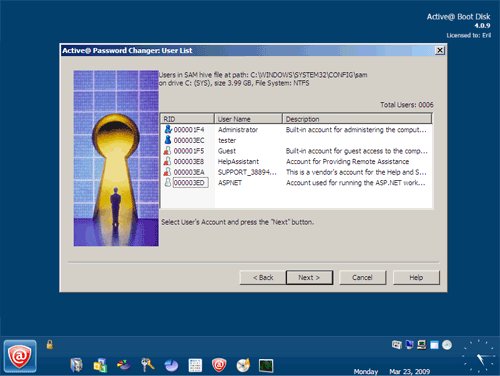Select the Administrator user account row
This screenshot has width=500, height=376.
pyautogui.click(x=297, y=130)
